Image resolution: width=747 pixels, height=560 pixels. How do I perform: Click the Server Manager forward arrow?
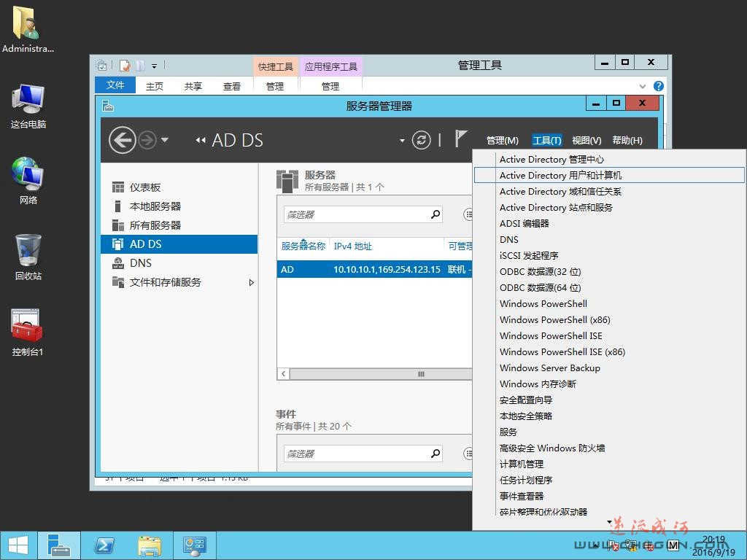point(147,140)
